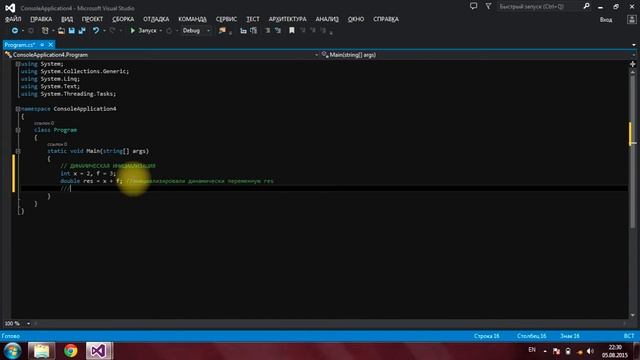Screen dimensions: 640x360
Task: Undo the last edit with the Undo arrow
Action: [96, 31]
